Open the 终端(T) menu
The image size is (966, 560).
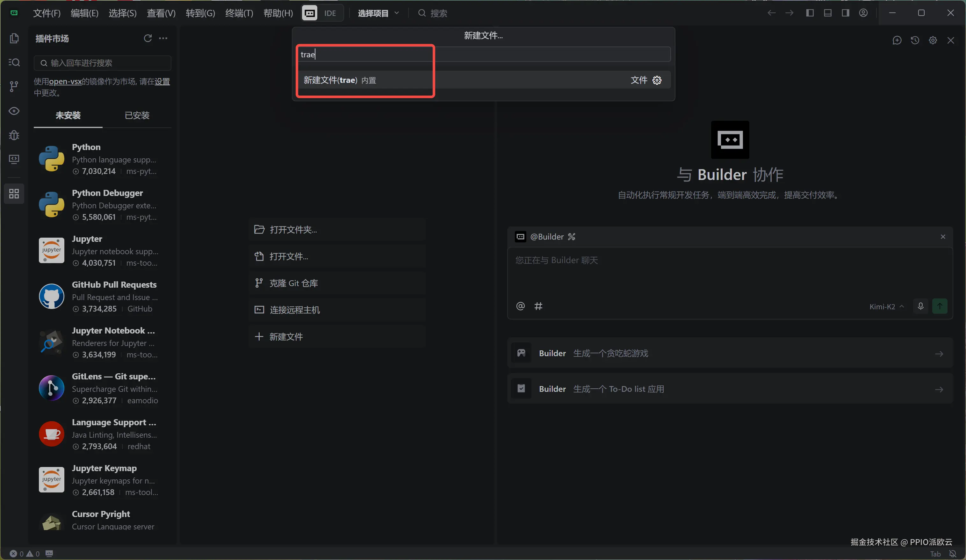pyautogui.click(x=239, y=13)
